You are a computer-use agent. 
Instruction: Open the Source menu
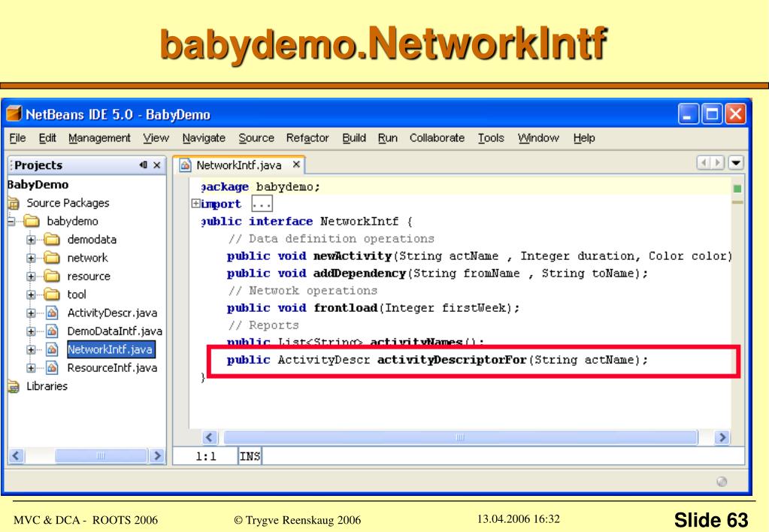point(256,138)
